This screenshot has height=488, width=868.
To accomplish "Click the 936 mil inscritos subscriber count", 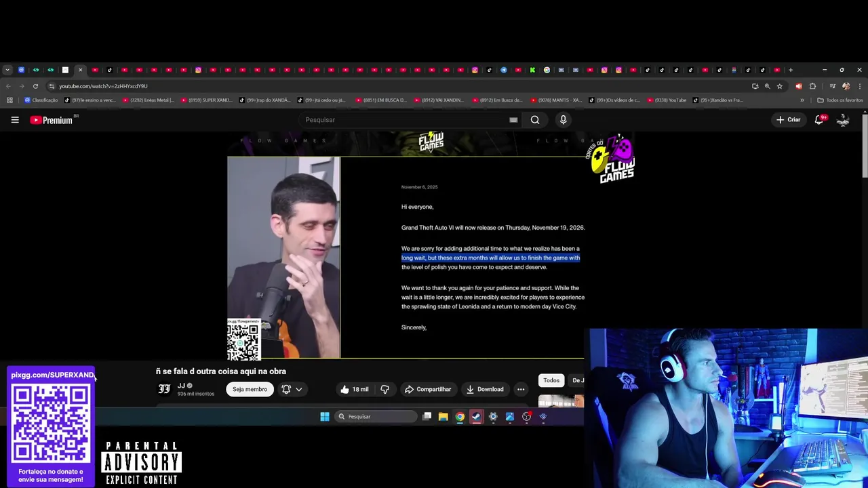I will point(196,394).
